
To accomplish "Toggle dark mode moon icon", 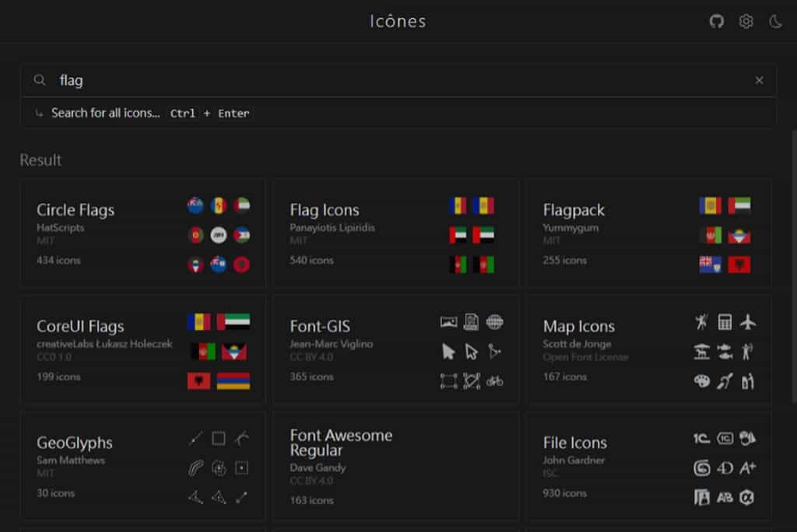I will 775,21.
